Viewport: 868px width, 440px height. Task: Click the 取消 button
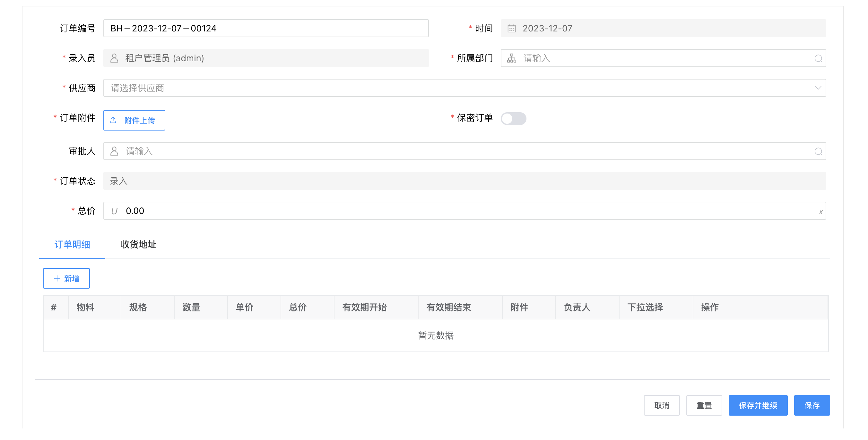coord(662,405)
